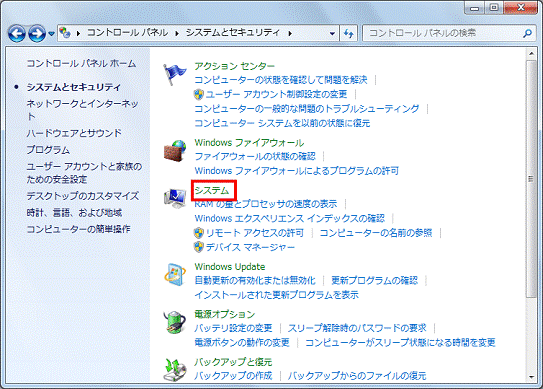The height and width of the screenshot is (389, 543).
Task: Open ユーザー アカウント制御設定の変更 link
Action: 276,94
